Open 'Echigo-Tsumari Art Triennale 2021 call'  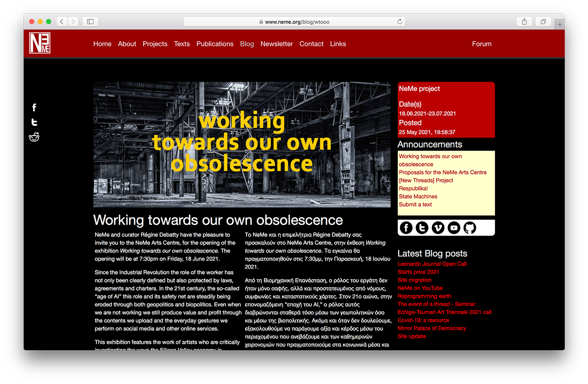point(444,312)
